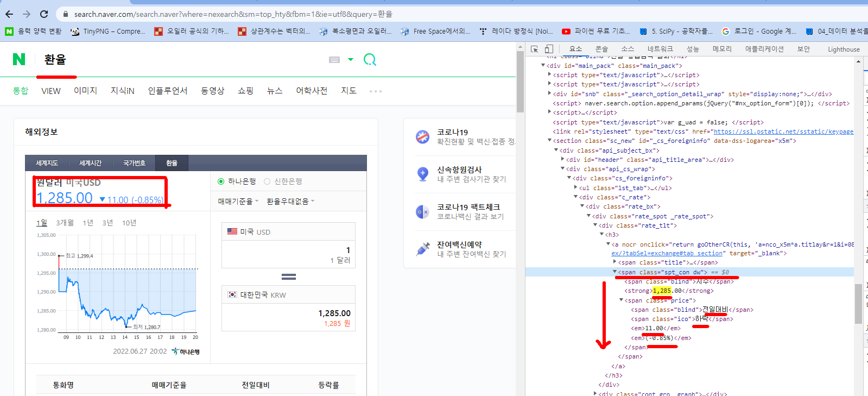Image resolution: width=868 pixels, height=396 pixels.
Task: Click the green Naver N logo
Action: click(19, 59)
